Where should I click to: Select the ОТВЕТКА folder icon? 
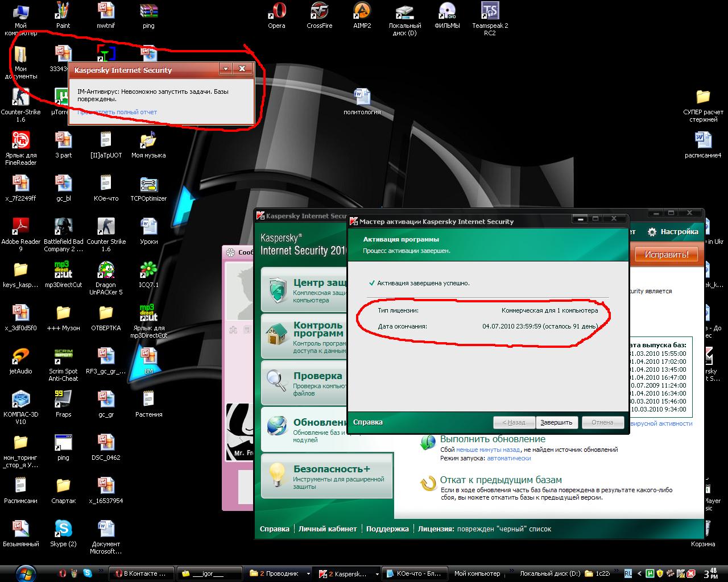point(106,318)
